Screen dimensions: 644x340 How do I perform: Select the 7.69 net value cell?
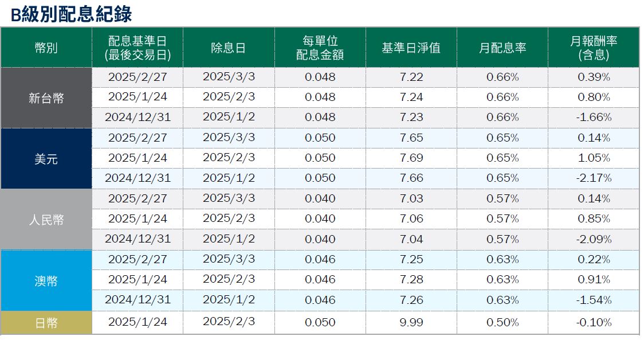coord(411,158)
